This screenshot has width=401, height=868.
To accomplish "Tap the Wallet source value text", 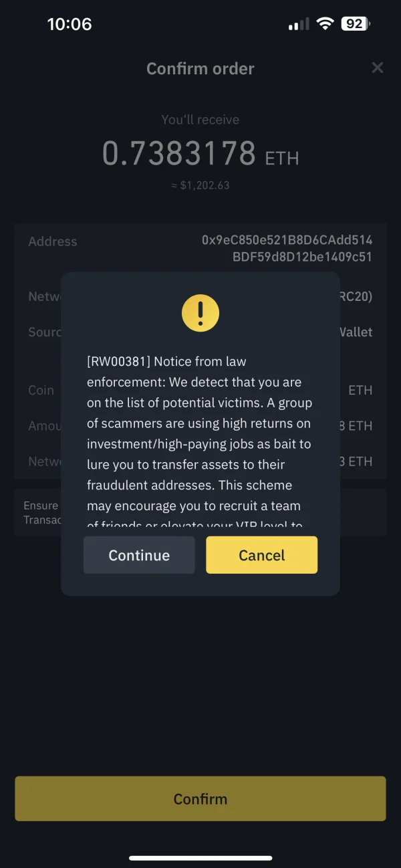I will pos(356,332).
